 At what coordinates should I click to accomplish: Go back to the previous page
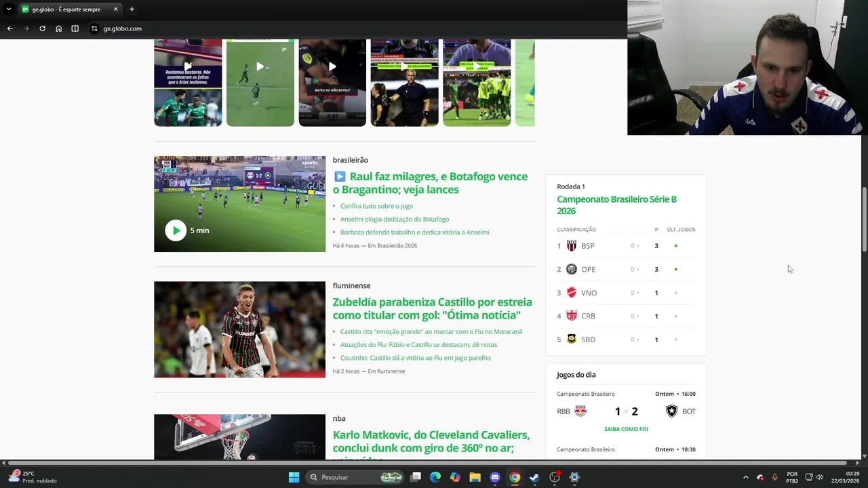[x=9, y=28]
